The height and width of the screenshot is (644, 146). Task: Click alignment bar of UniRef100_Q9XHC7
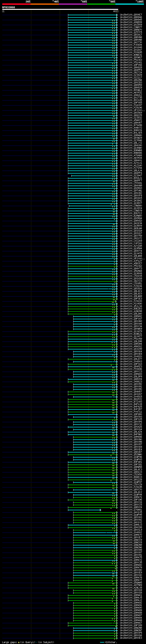tap(93, 15)
